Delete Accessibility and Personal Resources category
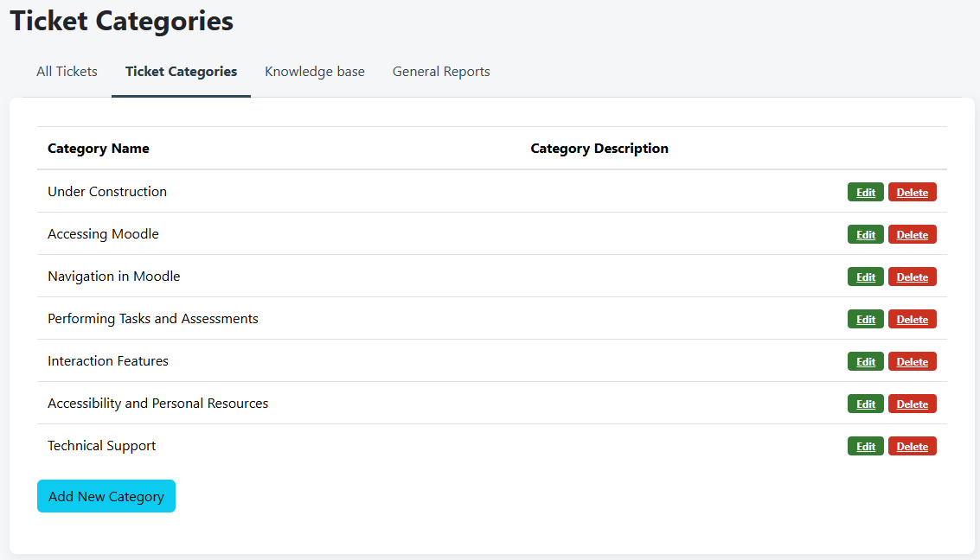 click(912, 404)
